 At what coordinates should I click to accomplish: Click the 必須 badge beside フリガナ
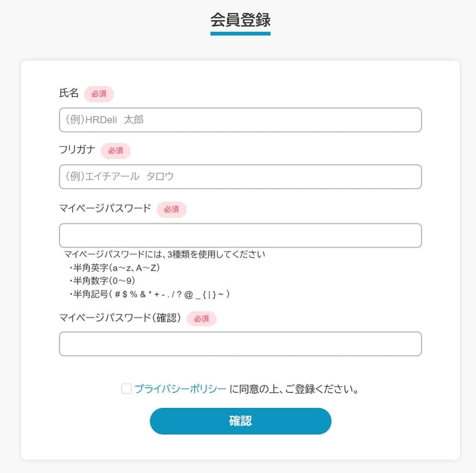click(116, 151)
